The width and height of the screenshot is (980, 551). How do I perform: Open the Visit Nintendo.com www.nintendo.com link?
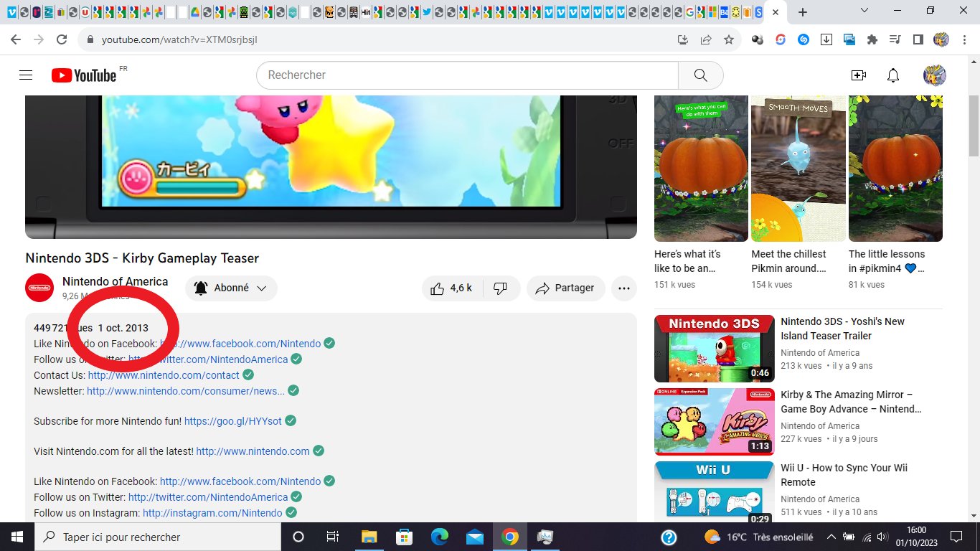pos(253,451)
